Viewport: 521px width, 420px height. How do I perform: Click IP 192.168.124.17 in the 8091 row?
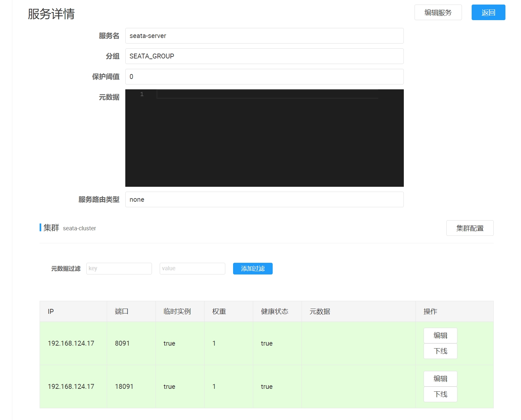(x=71, y=343)
